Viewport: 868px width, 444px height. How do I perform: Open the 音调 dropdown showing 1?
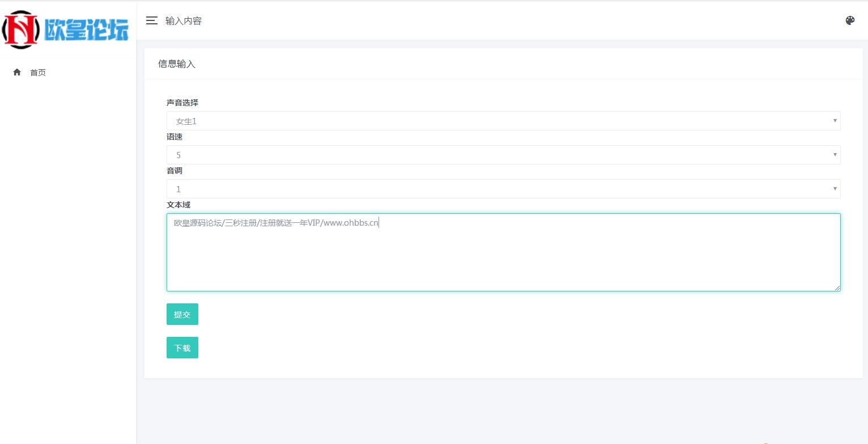click(503, 189)
